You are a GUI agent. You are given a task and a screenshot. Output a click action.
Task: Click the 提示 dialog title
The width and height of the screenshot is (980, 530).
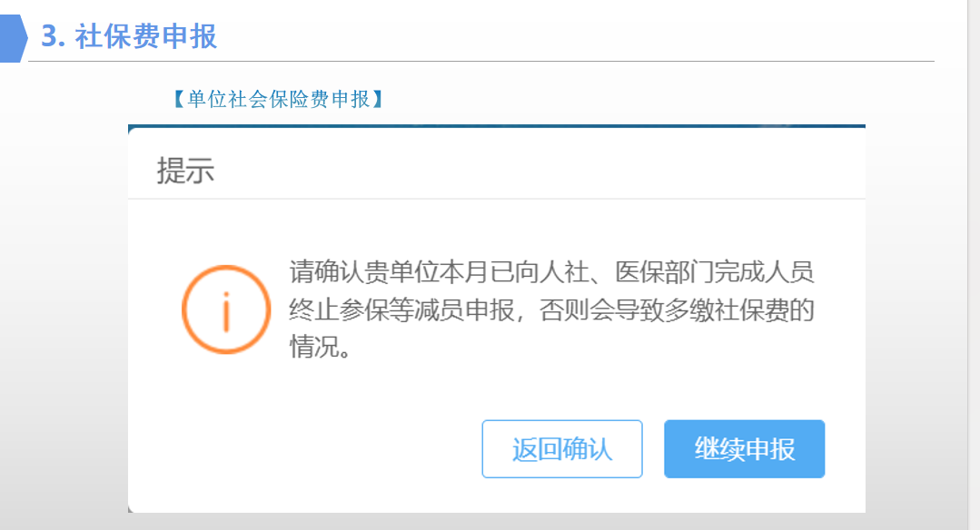coord(185,171)
